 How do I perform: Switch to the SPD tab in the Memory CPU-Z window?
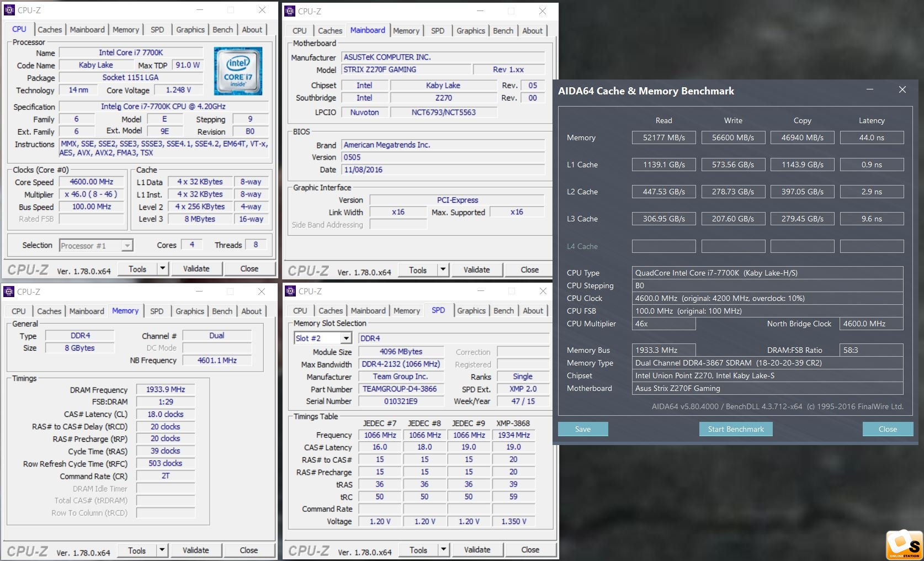point(157,311)
